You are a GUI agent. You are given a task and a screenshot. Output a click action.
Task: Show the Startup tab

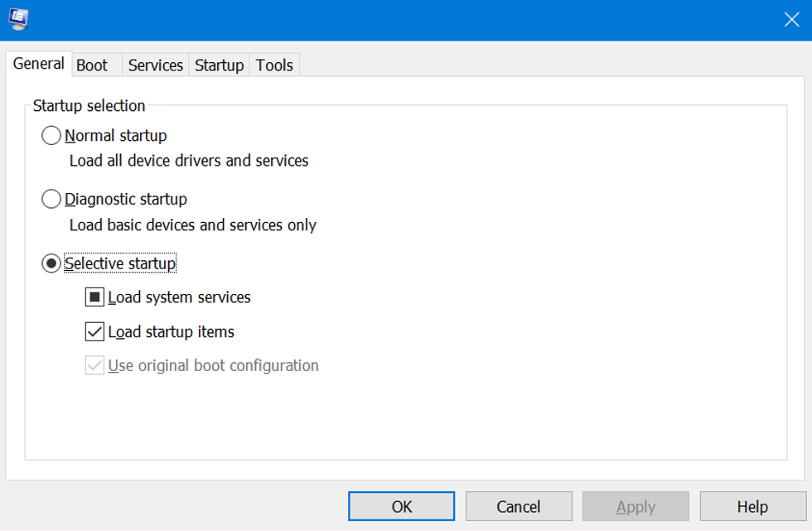tap(219, 65)
